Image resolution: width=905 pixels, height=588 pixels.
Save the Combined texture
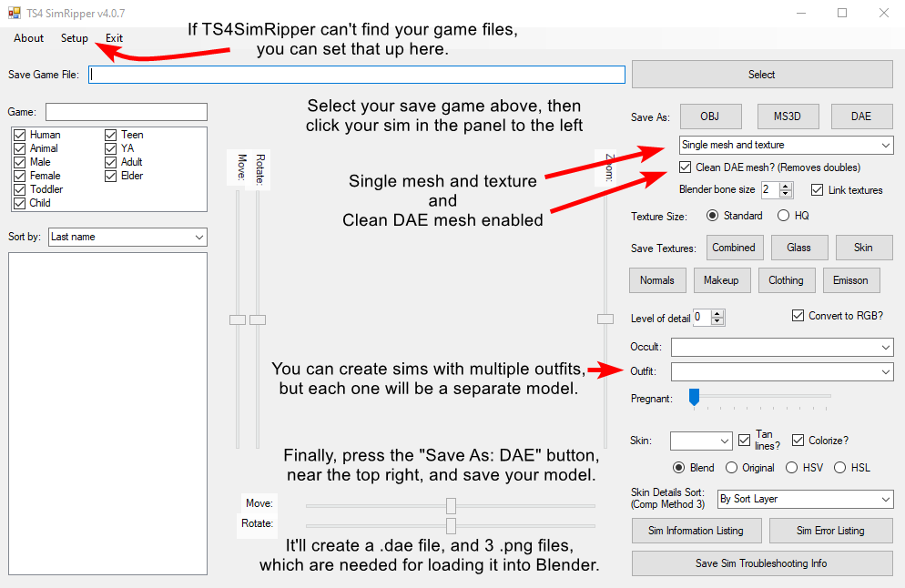click(x=734, y=248)
